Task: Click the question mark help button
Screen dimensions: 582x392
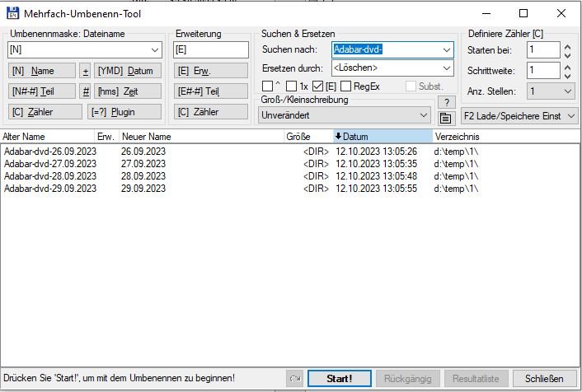Action: click(447, 102)
